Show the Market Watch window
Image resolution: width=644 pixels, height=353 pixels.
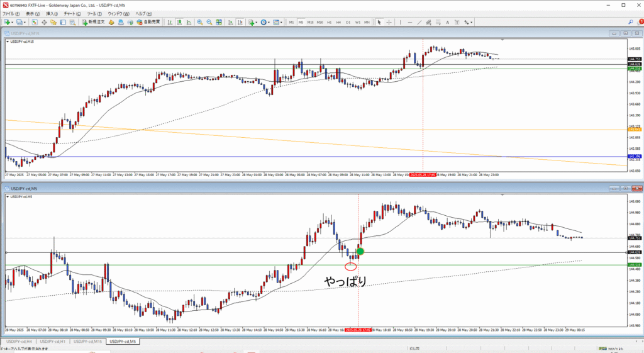point(35,22)
